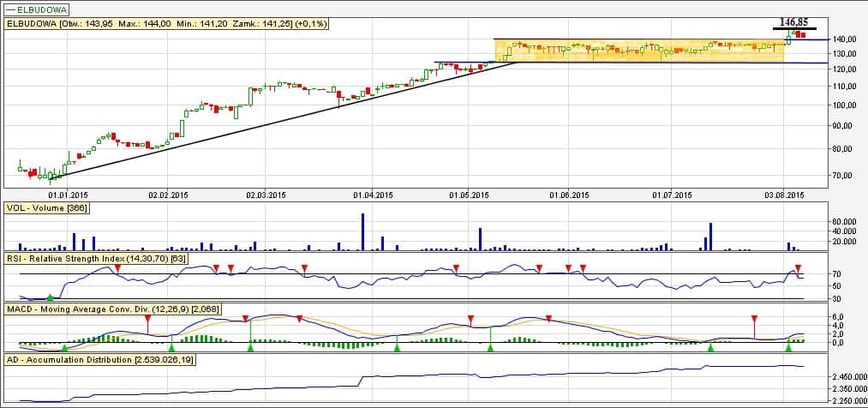Select the red candles below the 146,85 label
This screenshot has width=868, height=408.
[799, 34]
